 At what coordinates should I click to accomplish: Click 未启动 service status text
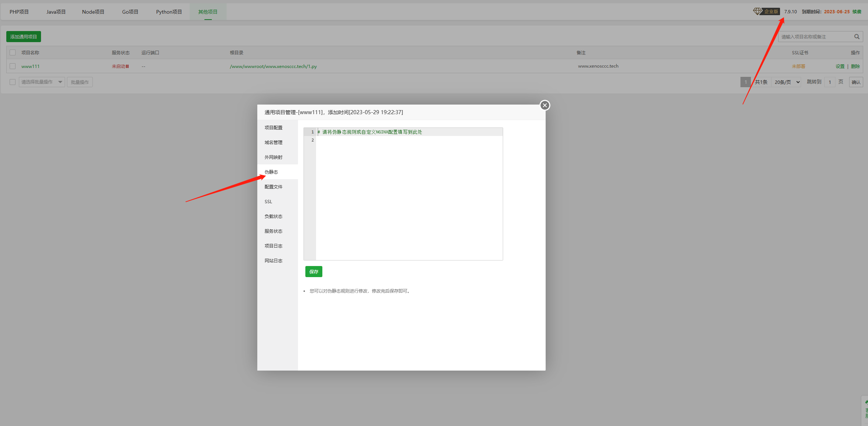point(119,67)
